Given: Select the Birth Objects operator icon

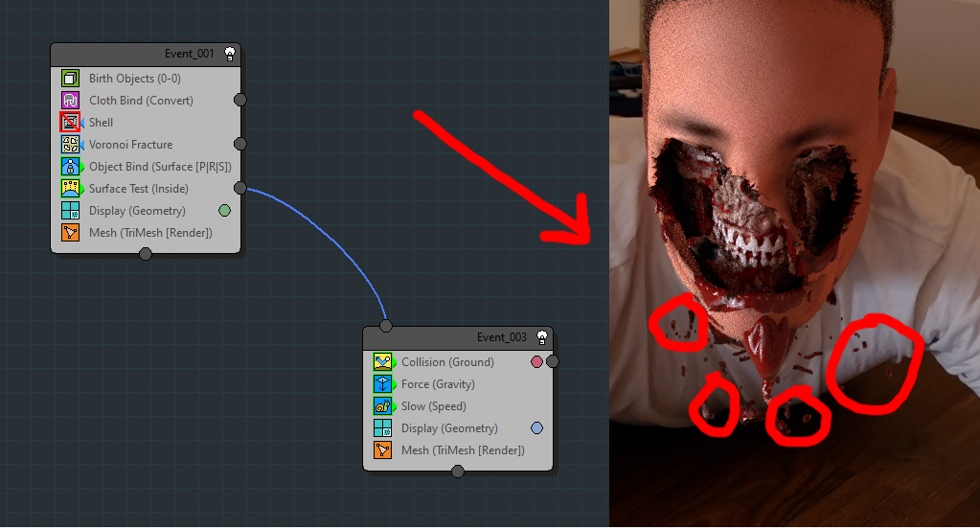Looking at the screenshot, I should (70, 79).
